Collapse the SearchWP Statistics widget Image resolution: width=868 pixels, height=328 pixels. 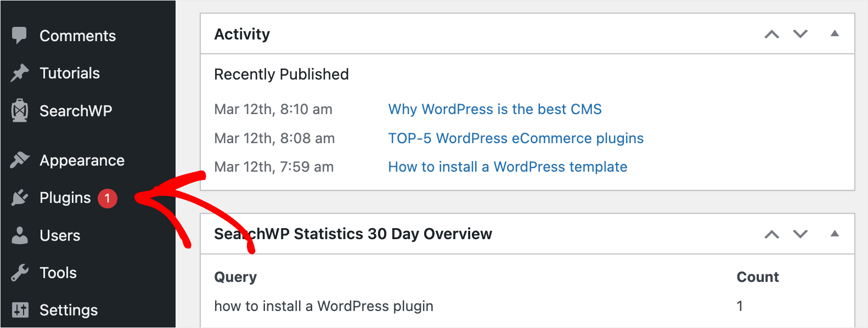click(x=835, y=234)
